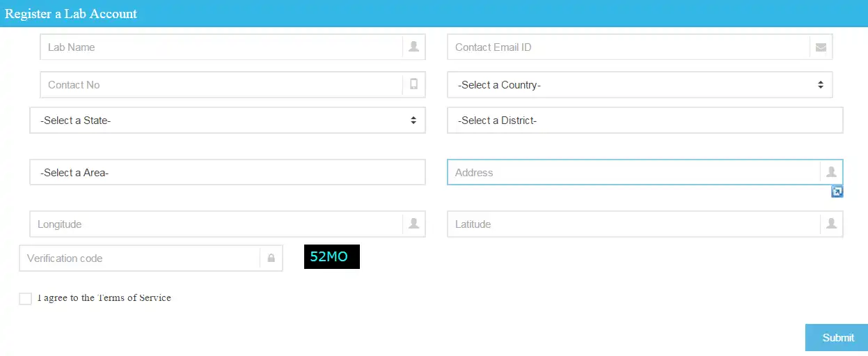Click the 52MO captcha image
868x356 pixels.
point(332,256)
